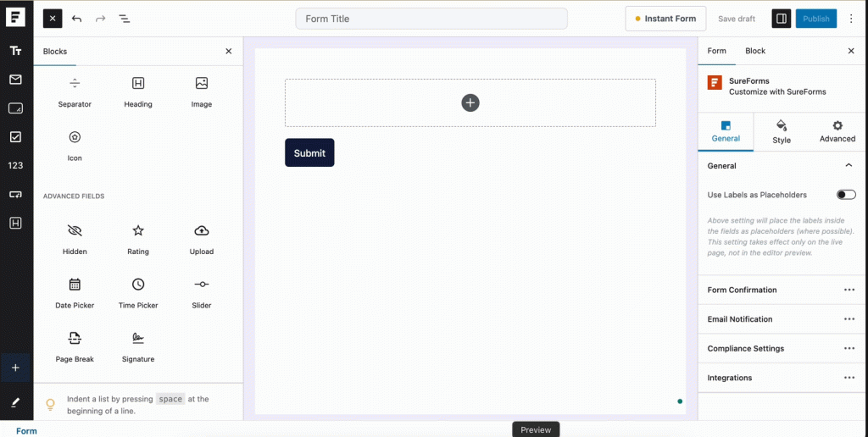Click the Instant Form button
868x437 pixels.
click(x=665, y=19)
